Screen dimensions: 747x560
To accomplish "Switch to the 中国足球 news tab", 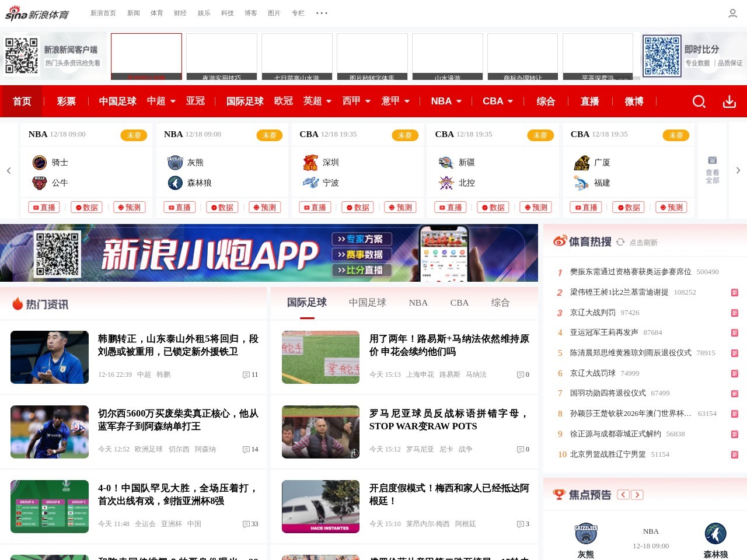I will (367, 302).
